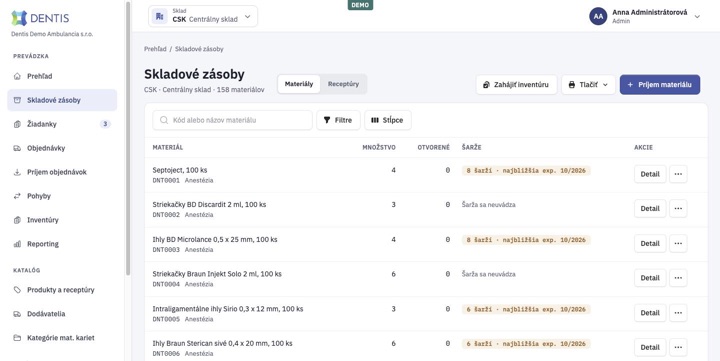The height and width of the screenshot is (361, 720).
Task: Click the printer icon on Tlačiť
Action: 572,85
